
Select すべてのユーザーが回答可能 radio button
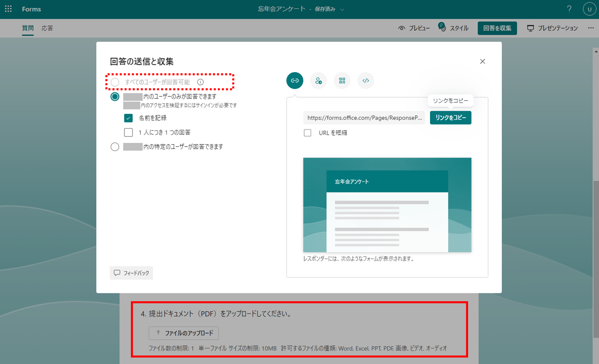coord(115,82)
